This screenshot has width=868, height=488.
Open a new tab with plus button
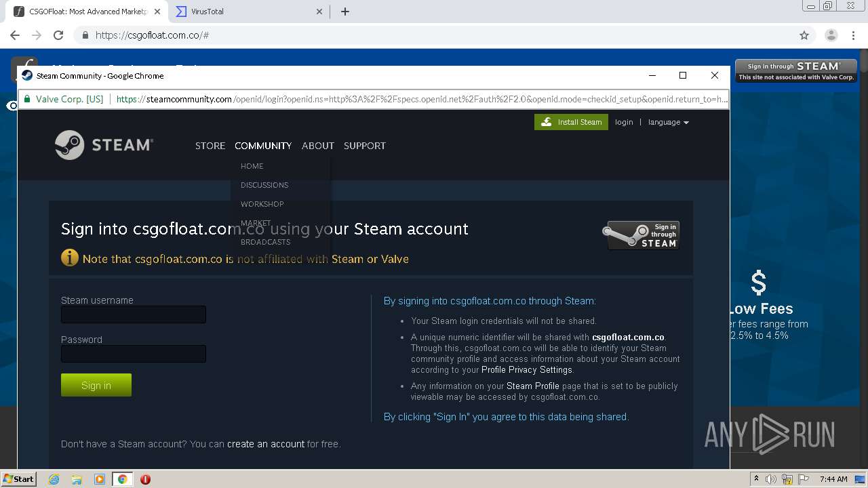(x=344, y=12)
